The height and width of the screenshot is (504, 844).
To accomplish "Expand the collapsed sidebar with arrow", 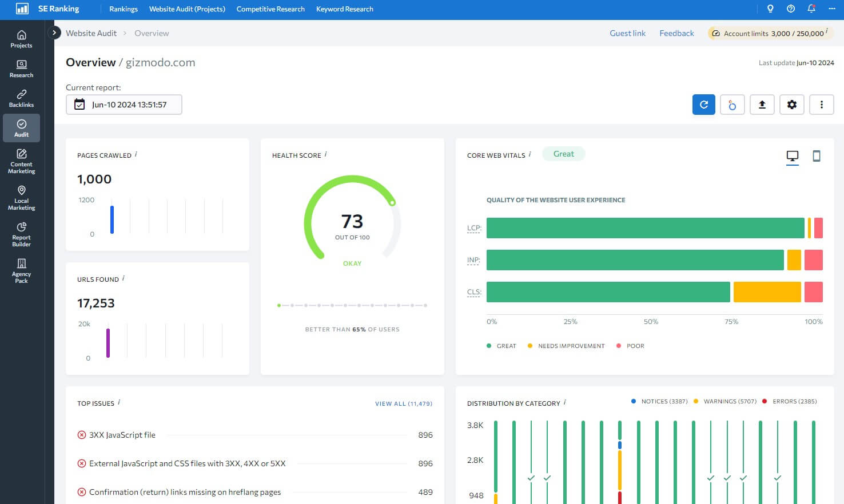I will tap(54, 33).
